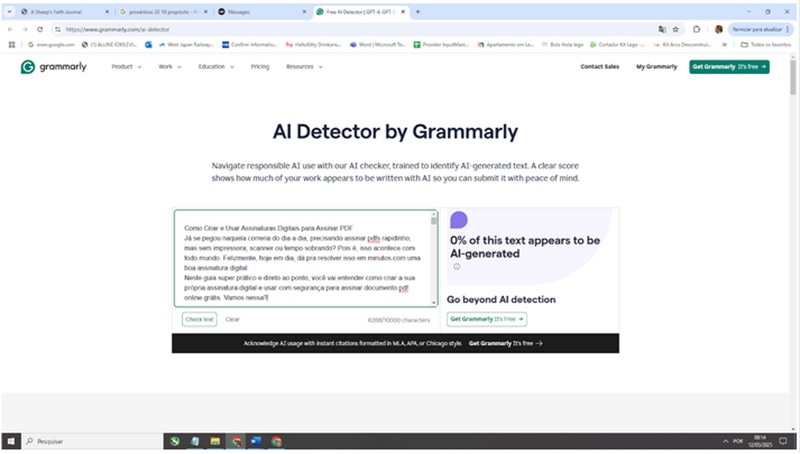Click the POR language indicator
The image size is (800, 454).
click(x=738, y=441)
